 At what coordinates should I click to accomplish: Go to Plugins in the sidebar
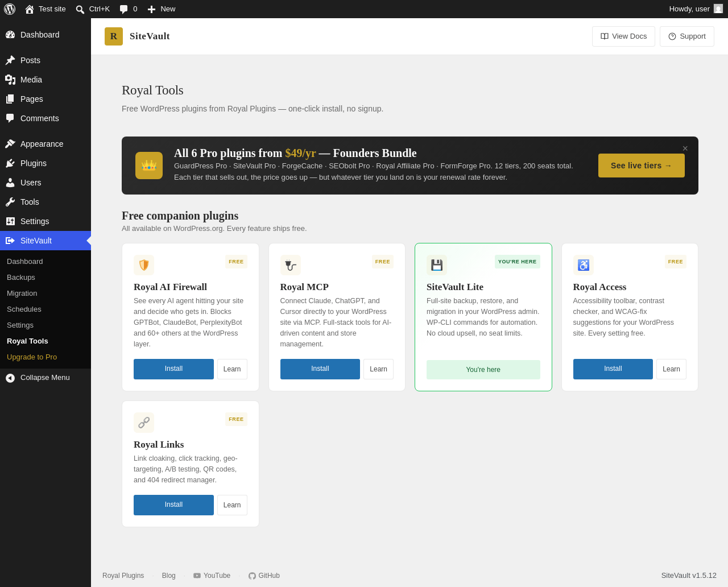45,163
